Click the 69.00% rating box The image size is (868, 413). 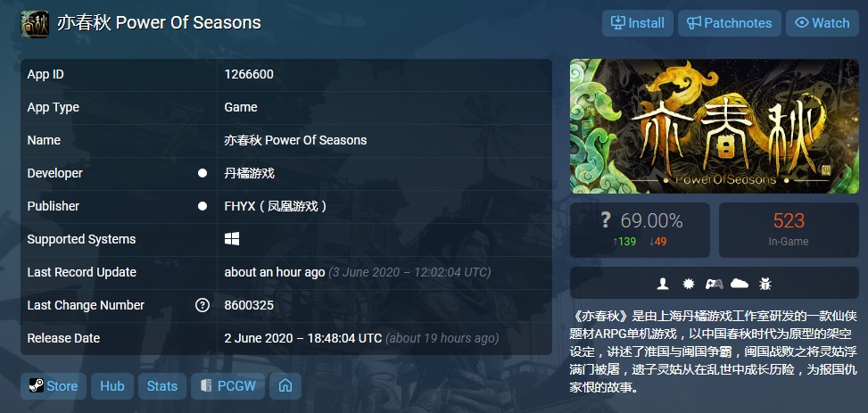(x=640, y=230)
